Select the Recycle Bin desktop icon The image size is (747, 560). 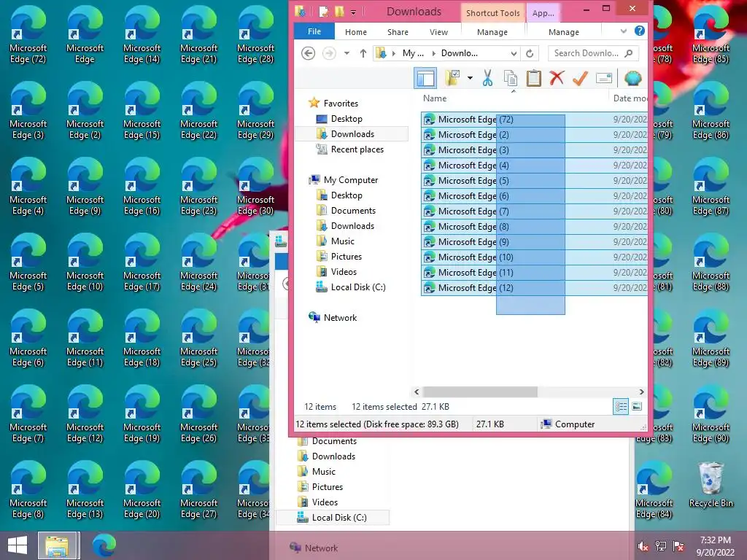(x=711, y=485)
